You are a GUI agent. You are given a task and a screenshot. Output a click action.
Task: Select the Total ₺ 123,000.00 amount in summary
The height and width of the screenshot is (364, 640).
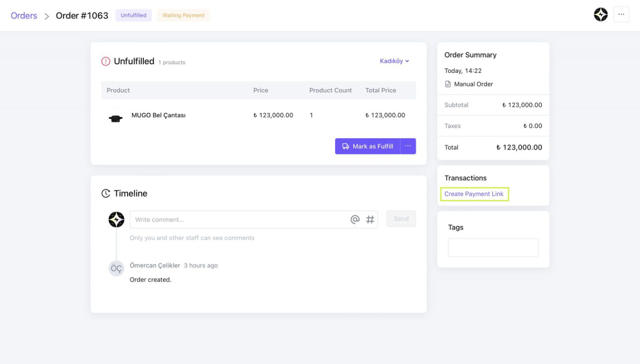coord(519,147)
